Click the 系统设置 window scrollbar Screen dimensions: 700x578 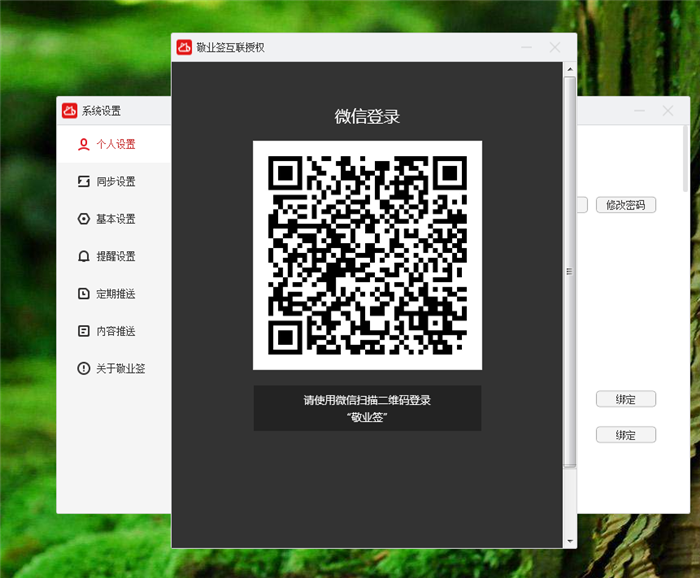(686, 158)
